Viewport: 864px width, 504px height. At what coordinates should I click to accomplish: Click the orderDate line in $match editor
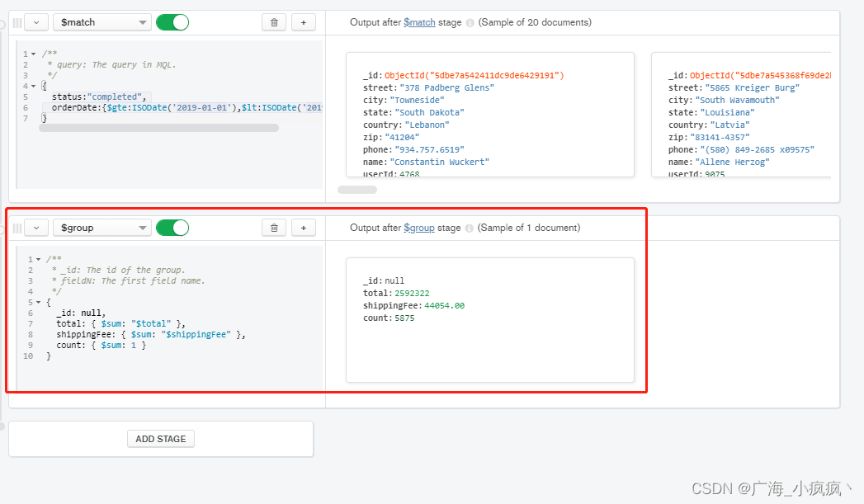[186, 107]
